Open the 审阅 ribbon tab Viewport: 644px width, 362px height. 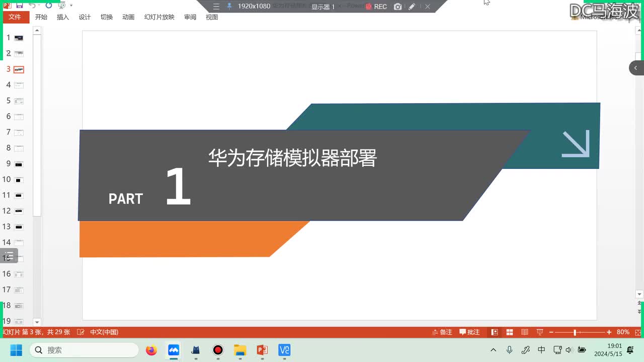pos(190,17)
